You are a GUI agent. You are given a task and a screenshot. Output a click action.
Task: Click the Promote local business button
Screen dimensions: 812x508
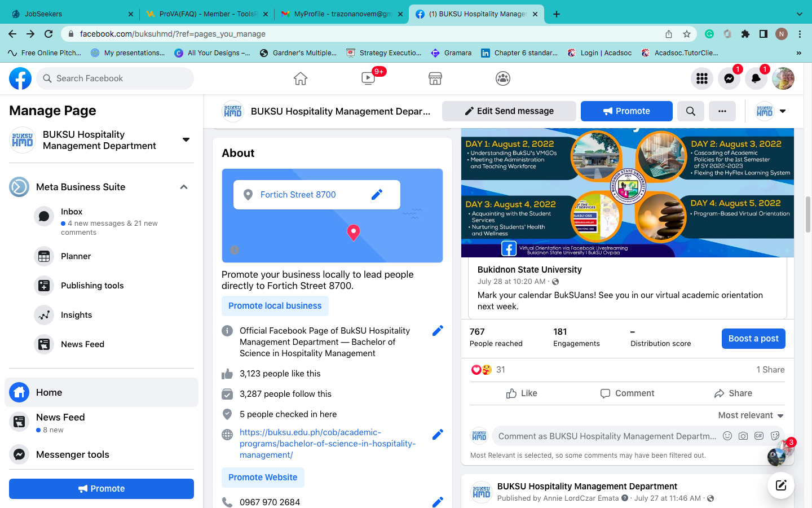click(x=275, y=306)
